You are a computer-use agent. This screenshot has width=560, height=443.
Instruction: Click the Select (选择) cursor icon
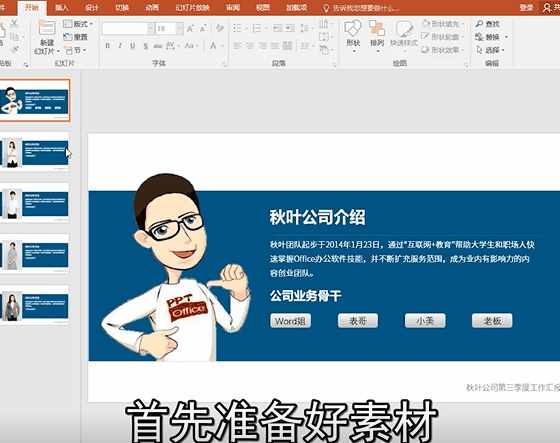click(479, 50)
